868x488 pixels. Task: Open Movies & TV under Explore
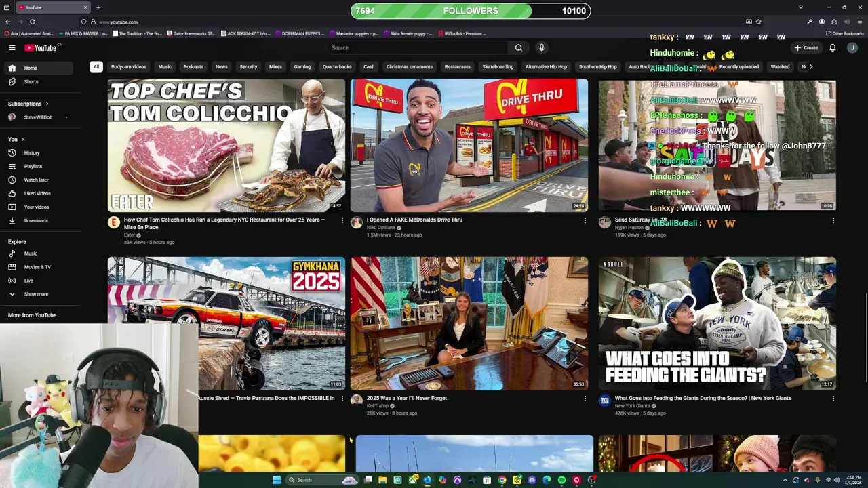tap(39, 267)
